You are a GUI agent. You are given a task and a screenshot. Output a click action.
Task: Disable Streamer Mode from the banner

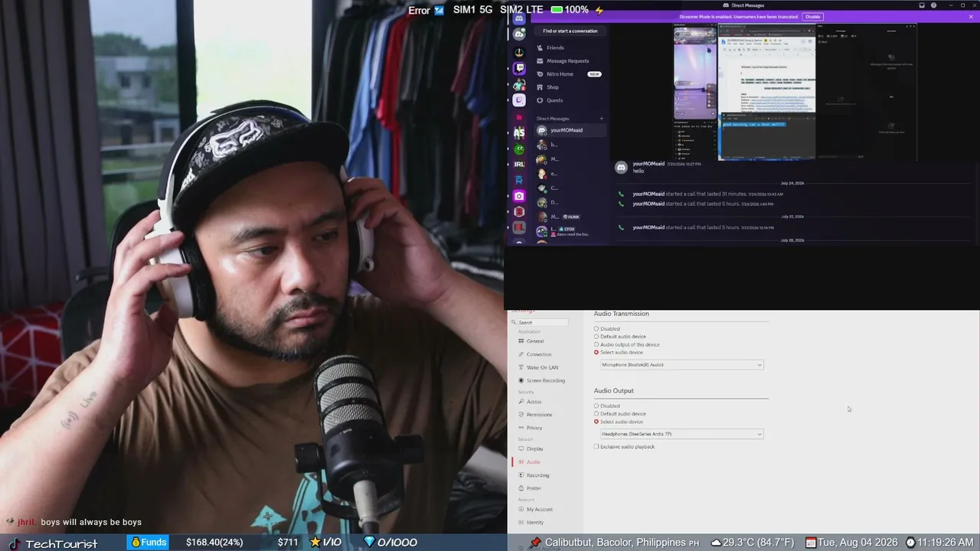click(812, 16)
